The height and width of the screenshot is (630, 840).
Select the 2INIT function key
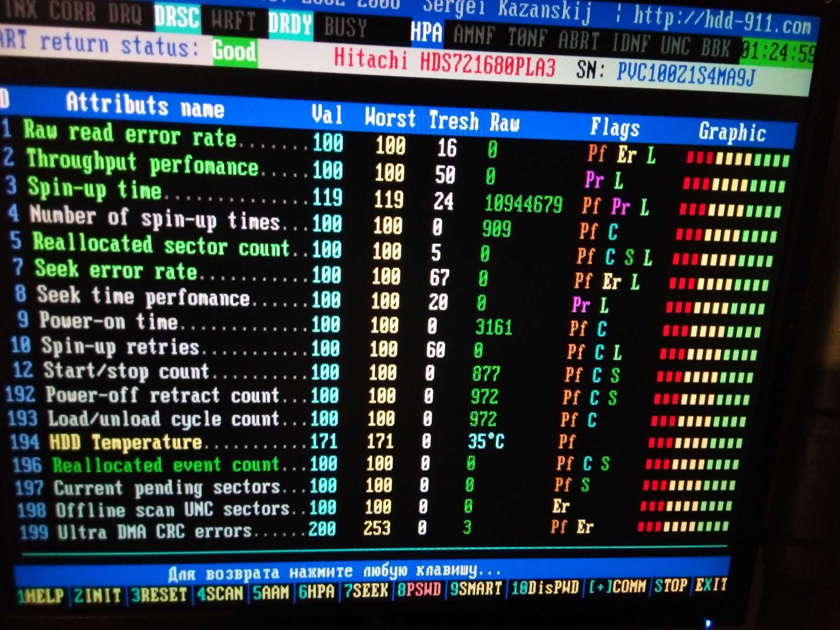point(98,595)
